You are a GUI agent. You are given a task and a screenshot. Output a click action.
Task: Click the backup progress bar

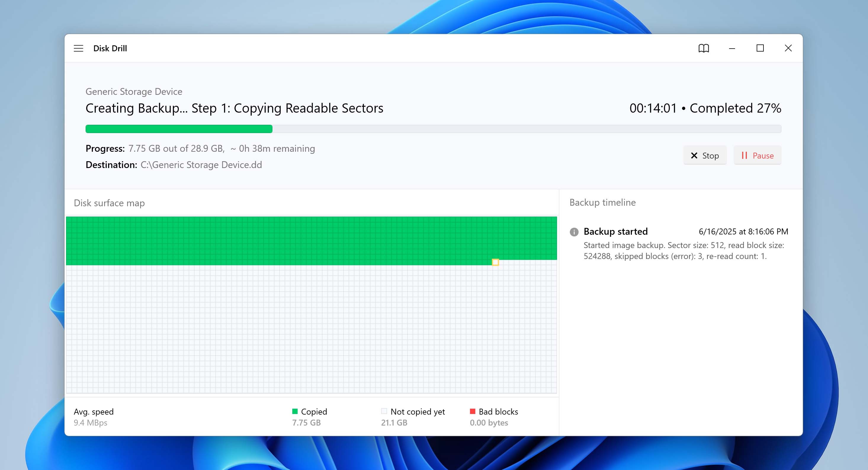(x=433, y=129)
